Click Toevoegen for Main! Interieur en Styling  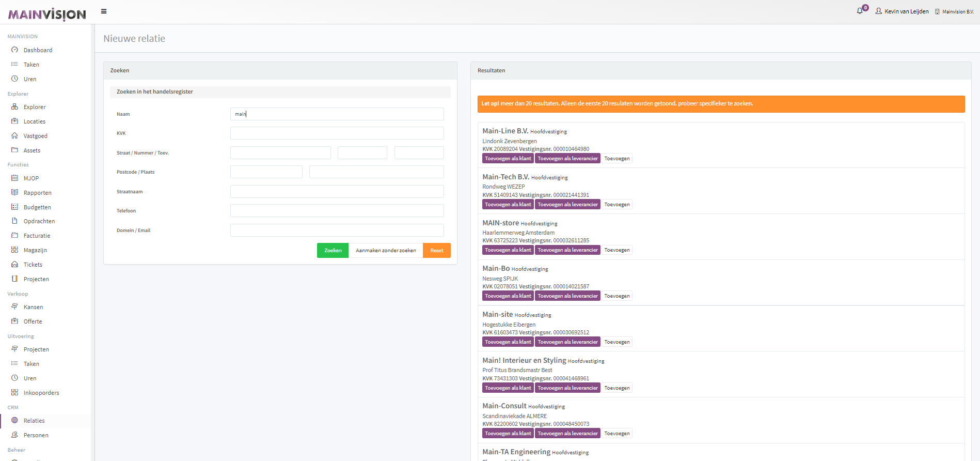point(617,388)
